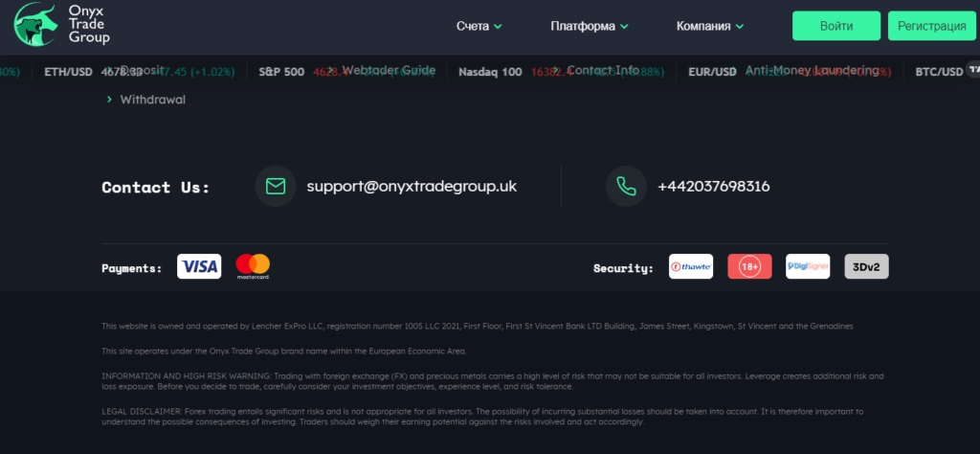Click the support@onyxtradegroup.uk email address
980x454 pixels.
click(x=412, y=187)
